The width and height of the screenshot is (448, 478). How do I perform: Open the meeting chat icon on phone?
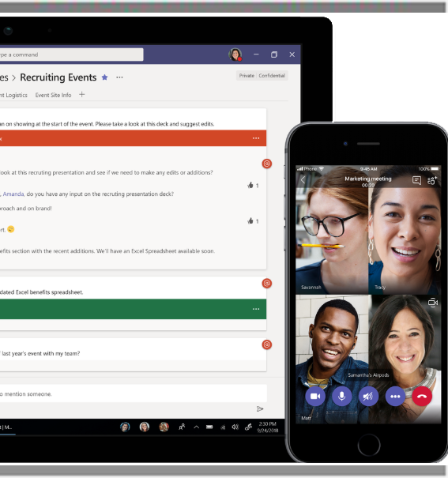pyautogui.click(x=416, y=180)
